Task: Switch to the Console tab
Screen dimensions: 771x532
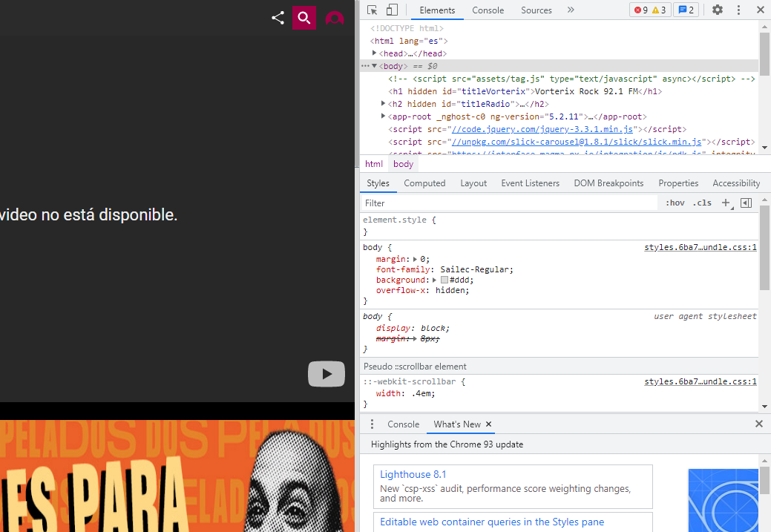Action: pyautogui.click(x=488, y=10)
